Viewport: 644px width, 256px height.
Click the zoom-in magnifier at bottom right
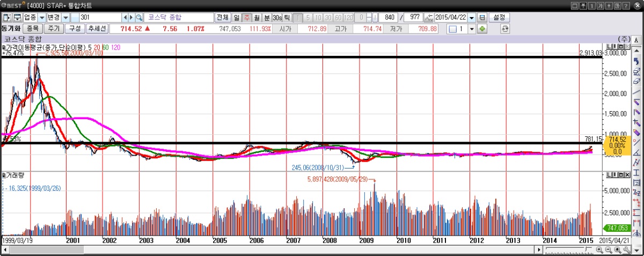599,250
